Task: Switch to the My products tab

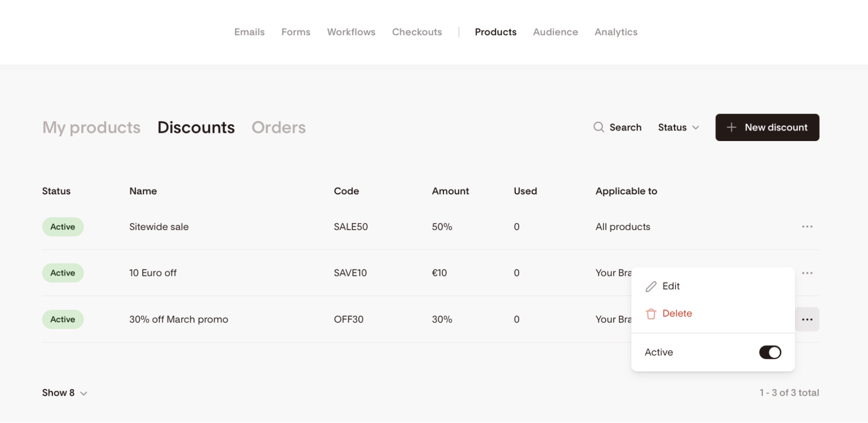Action: pos(91,128)
